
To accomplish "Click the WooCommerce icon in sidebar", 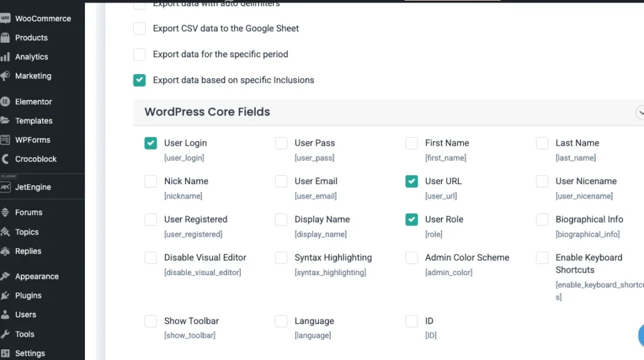I will click(5, 19).
